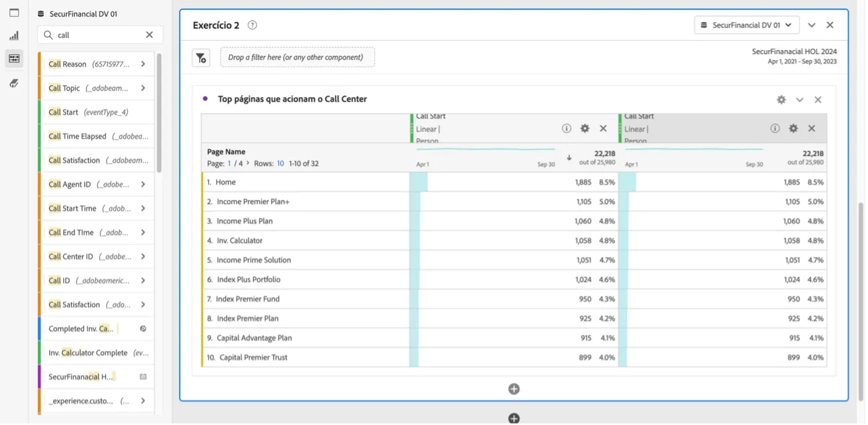Select the Inv. Calculator table row
Viewport: 868px width, 425px height.
click(x=514, y=240)
